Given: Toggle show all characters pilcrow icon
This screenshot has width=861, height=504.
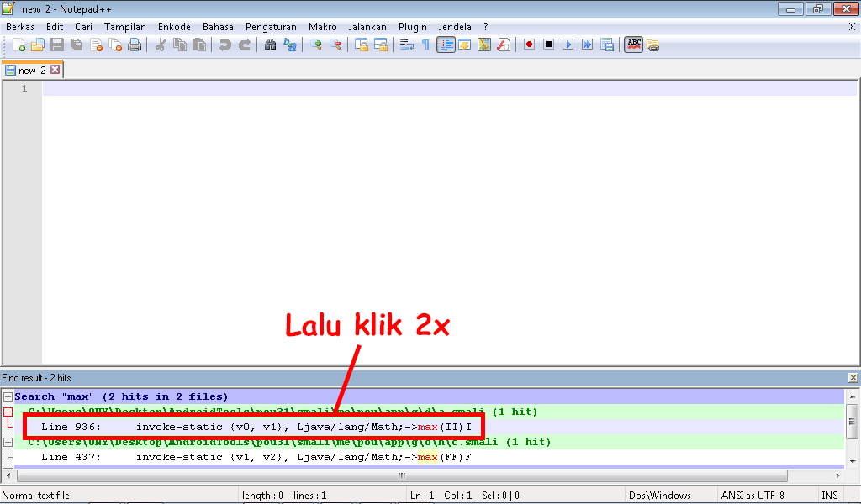Looking at the screenshot, I should [425, 45].
